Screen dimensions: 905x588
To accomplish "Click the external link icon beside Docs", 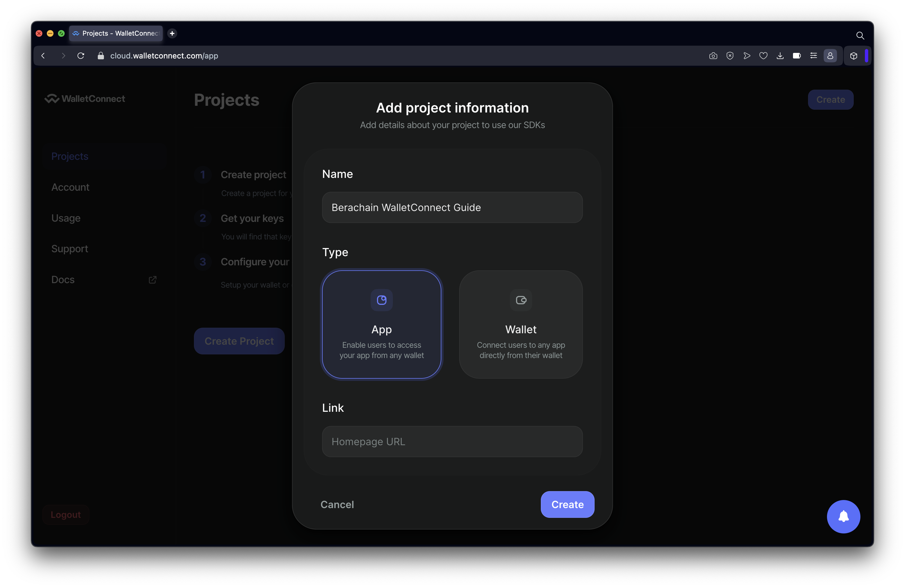I will pos(152,280).
